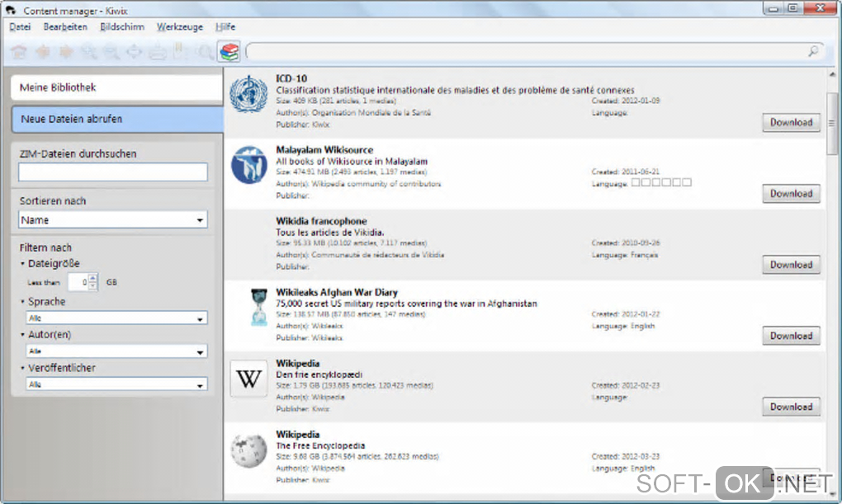Open the Hilfe menu
This screenshot has height=504, width=842.
[225, 27]
